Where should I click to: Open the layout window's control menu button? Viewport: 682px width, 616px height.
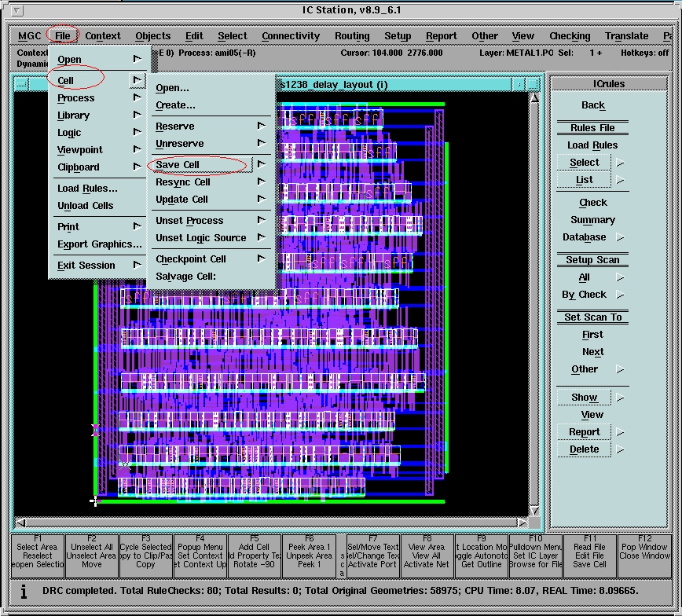point(21,84)
